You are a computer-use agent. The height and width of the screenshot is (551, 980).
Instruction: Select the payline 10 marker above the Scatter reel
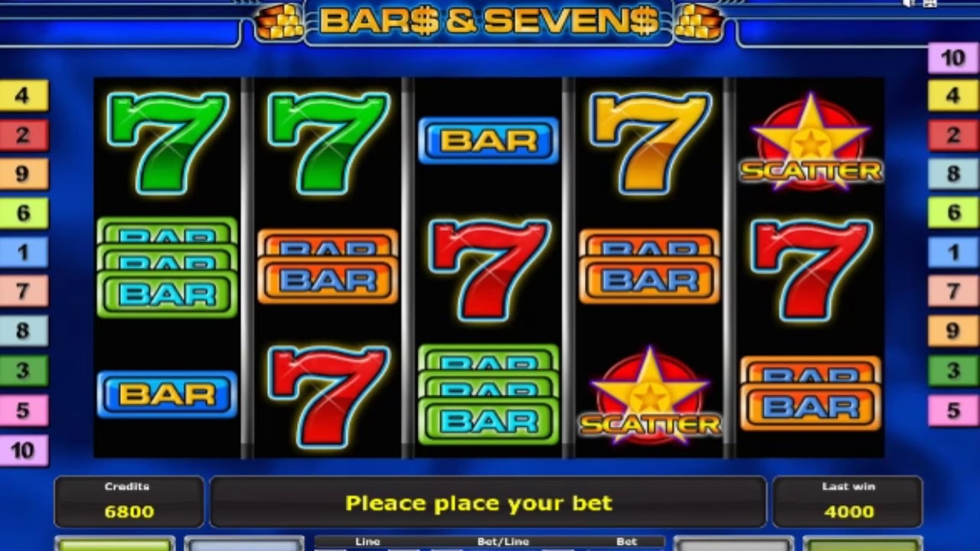953,58
